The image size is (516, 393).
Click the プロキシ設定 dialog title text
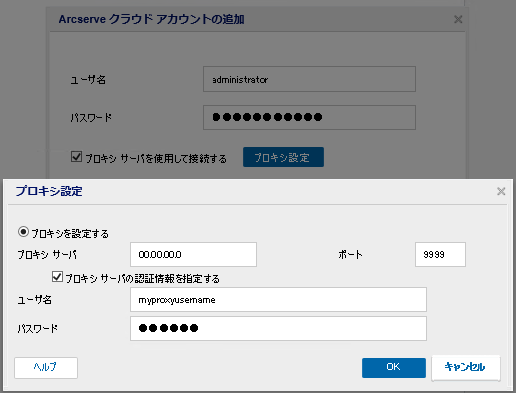pyautogui.click(x=49, y=191)
